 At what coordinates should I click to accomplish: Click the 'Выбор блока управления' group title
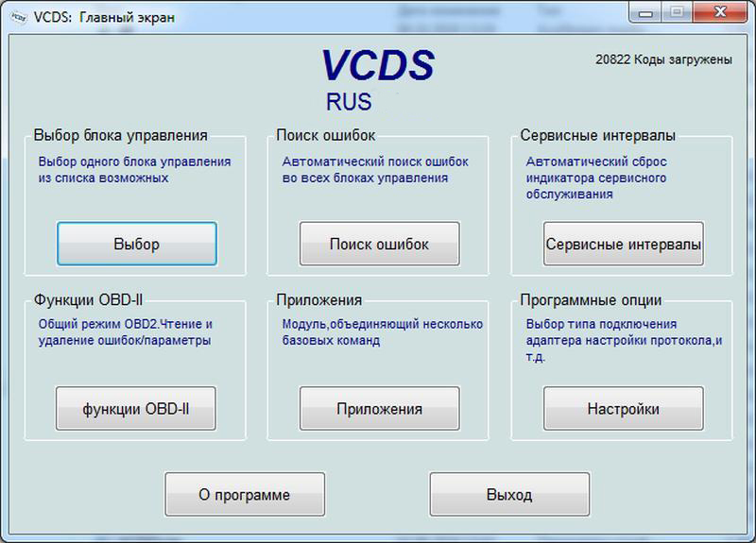[x=121, y=135]
